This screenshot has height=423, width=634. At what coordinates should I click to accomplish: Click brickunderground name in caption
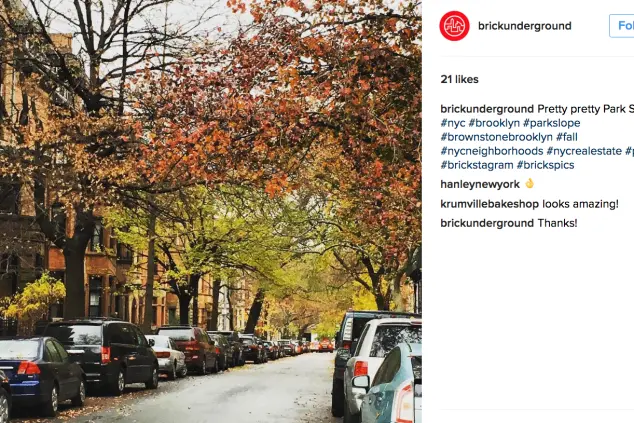487,109
